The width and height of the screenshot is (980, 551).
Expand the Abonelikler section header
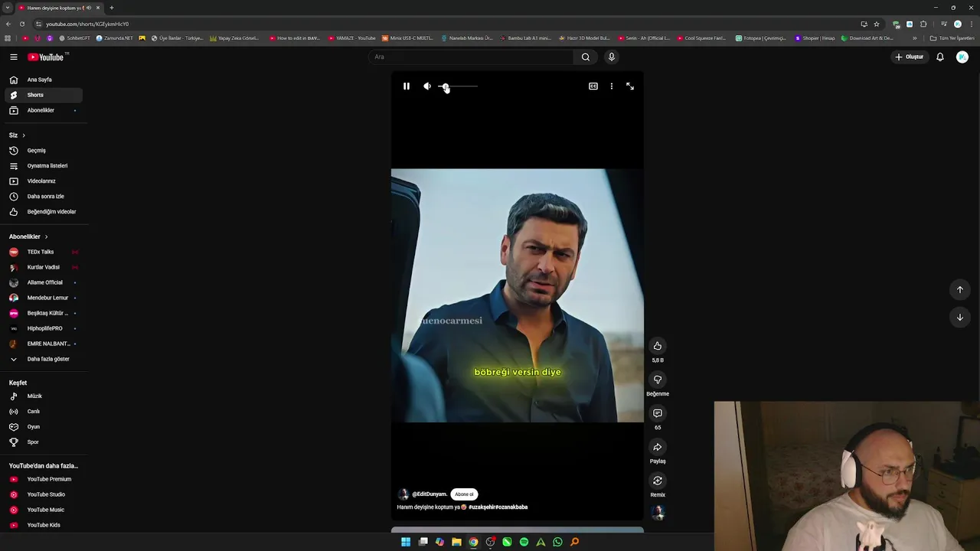point(28,236)
